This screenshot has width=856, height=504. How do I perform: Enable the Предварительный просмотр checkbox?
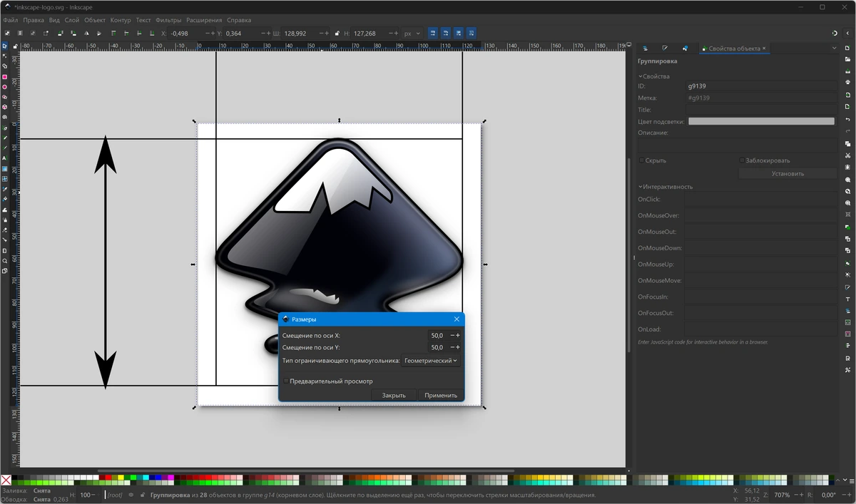(x=286, y=381)
